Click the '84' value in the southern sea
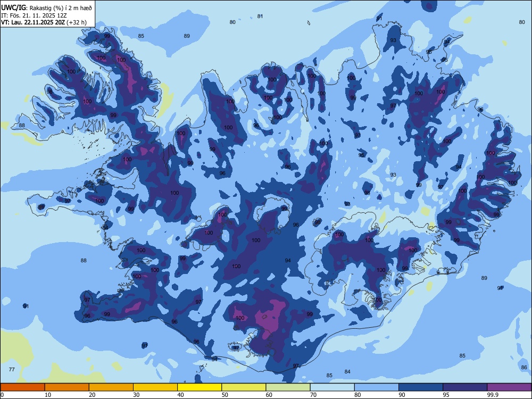 347,371
